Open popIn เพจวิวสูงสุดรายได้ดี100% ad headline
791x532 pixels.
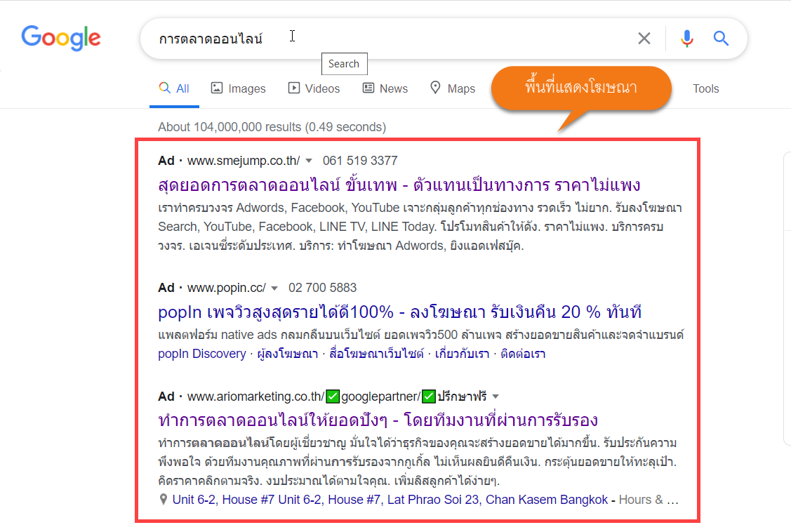coord(399,312)
